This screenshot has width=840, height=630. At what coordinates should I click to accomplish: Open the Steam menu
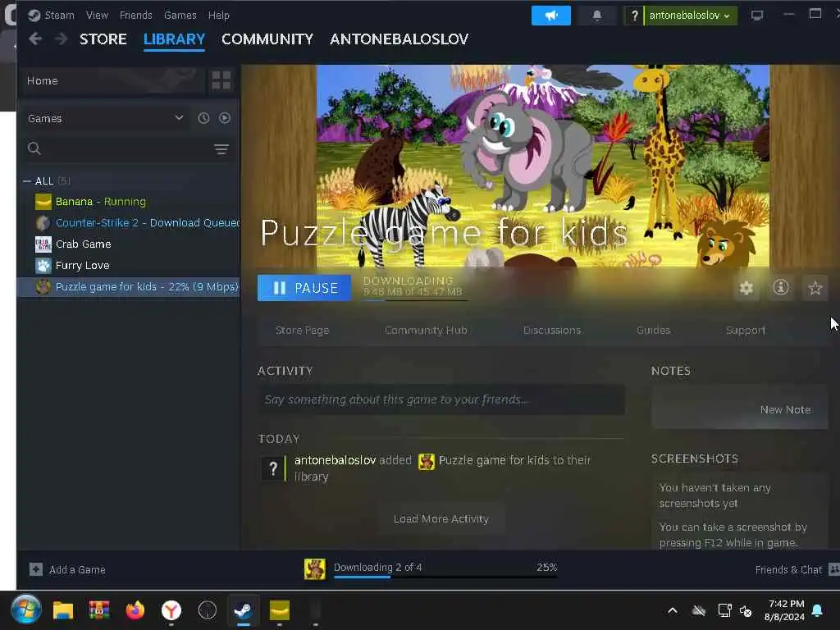59,15
